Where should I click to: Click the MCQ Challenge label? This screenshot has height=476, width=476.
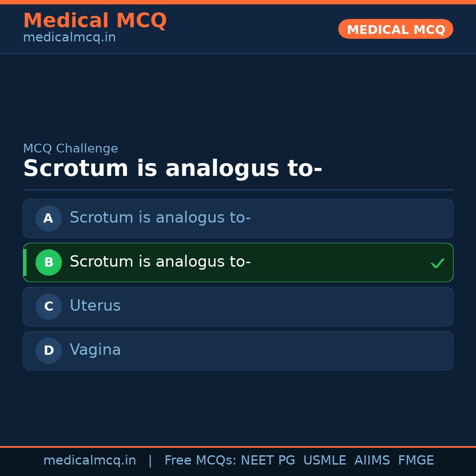click(71, 149)
